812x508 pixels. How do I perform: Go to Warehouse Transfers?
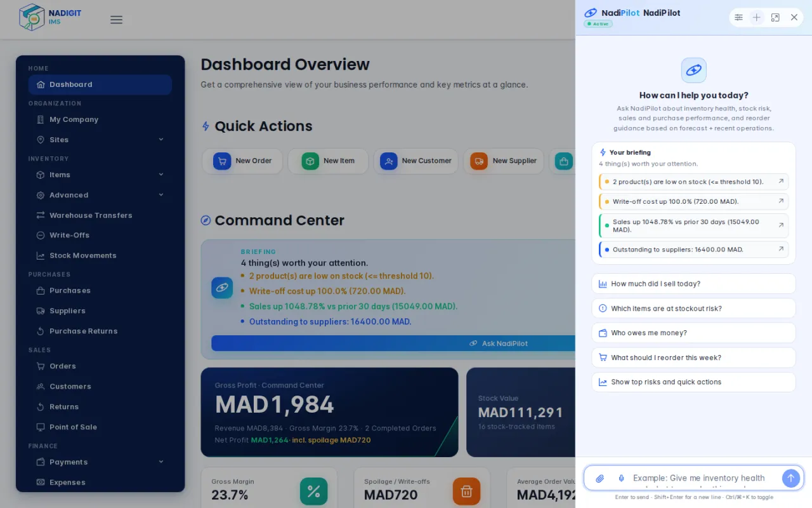(x=100, y=215)
